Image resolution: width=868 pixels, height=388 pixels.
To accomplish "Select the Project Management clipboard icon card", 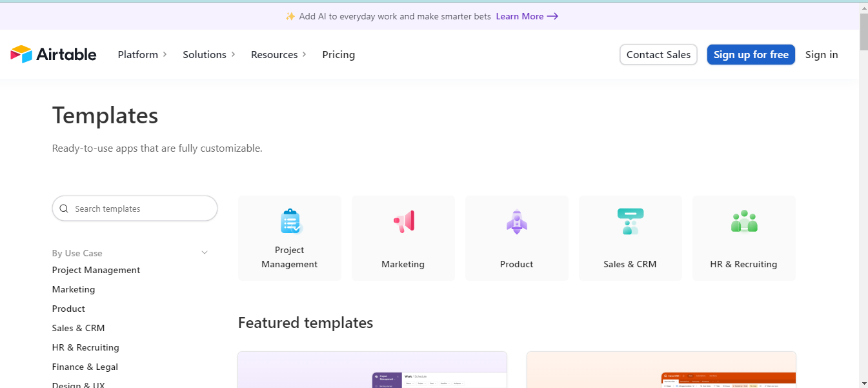I will click(x=290, y=221).
